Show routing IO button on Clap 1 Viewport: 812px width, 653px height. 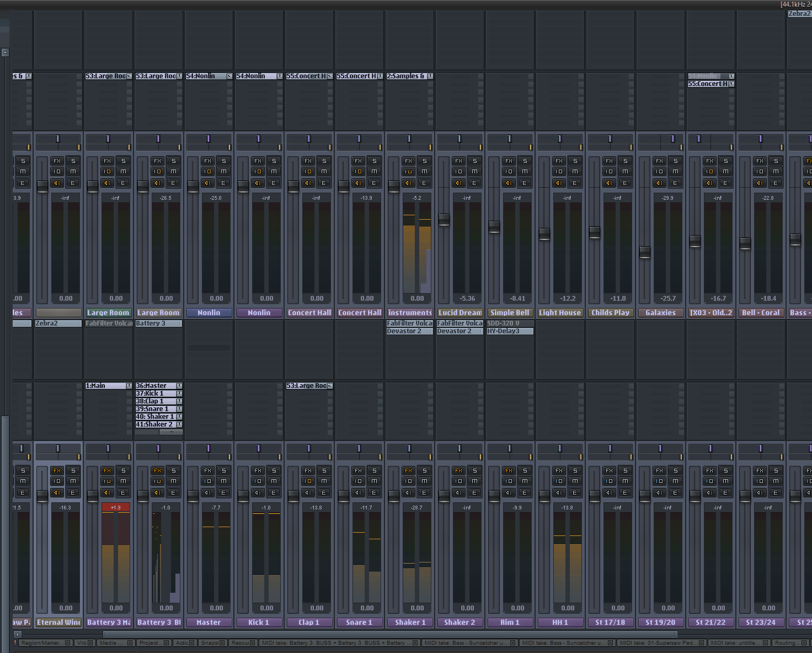pos(308,481)
